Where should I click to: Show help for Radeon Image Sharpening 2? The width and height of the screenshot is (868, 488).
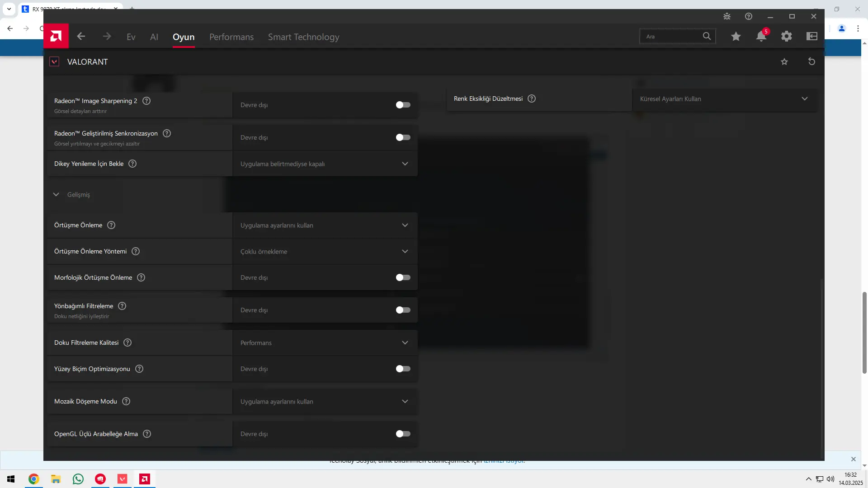[x=146, y=101]
